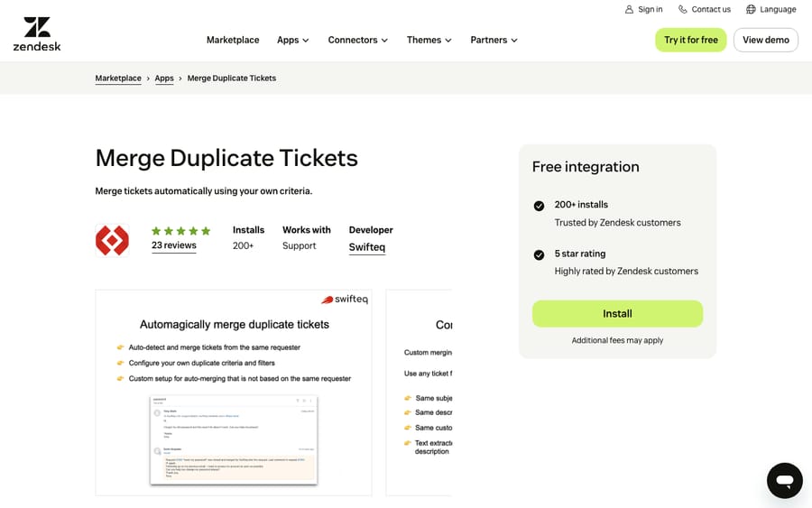Open Marketplace in the top navigation
This screenshot has width=812, height=508.
(x=233, y=40)
